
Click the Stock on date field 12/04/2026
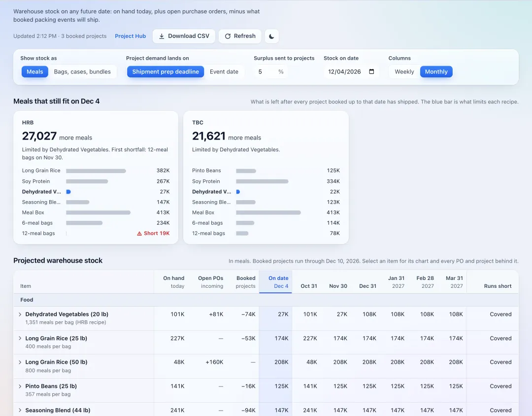pyautogui.click(x=351, y=71)
